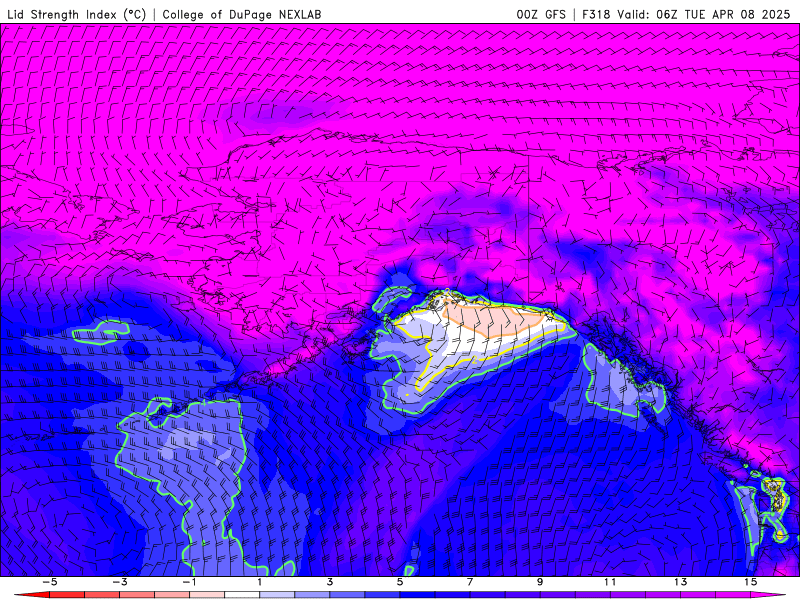Click the 1 tick label on the color scale
Screen dimensions: 800x600
click(x=260, y=582)
